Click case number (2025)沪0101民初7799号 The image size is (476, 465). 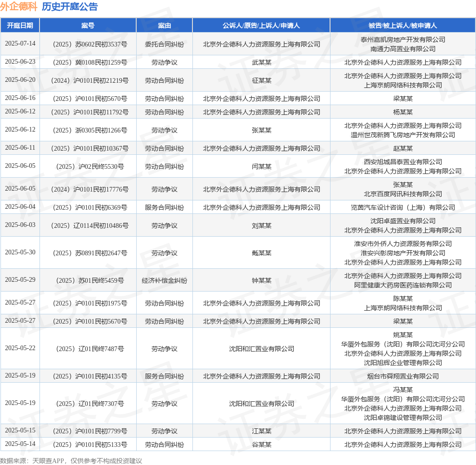click(90, 431)
